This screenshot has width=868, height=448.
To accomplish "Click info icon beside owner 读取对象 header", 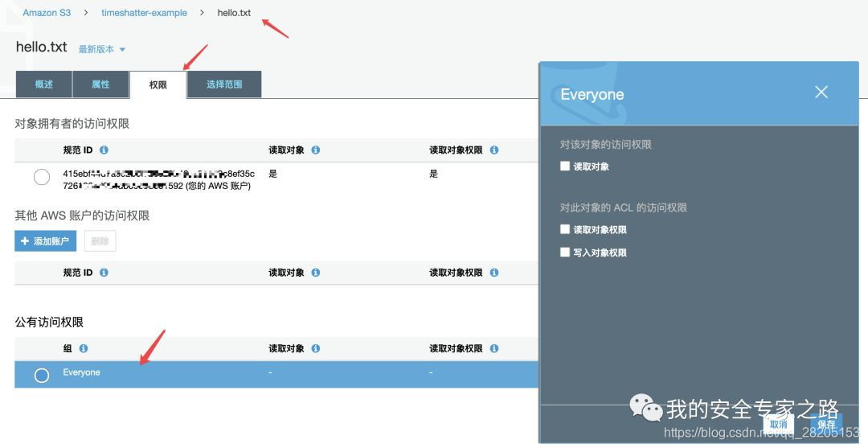I will 316,150.
